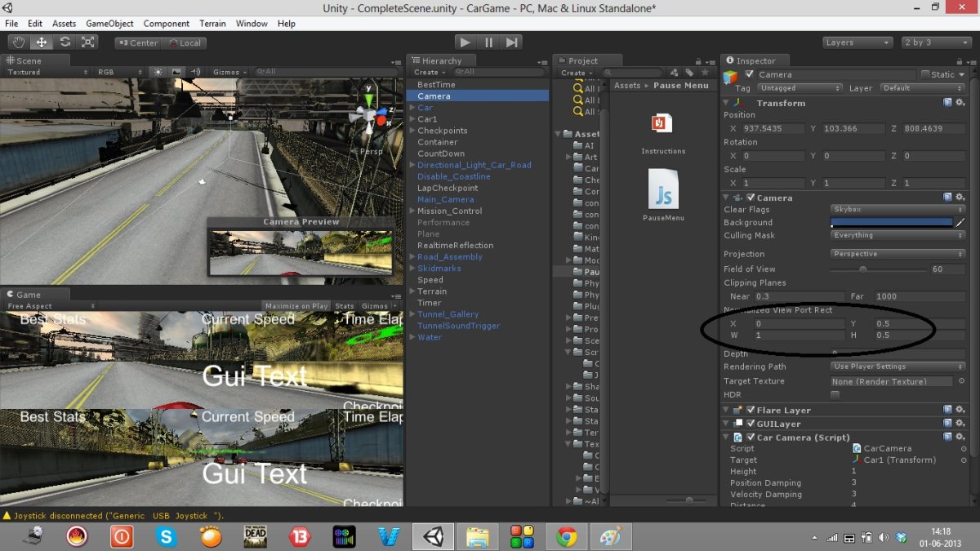The image size is (980, 551).
Task: Open Skype from the taskbar
Action: (x=167, y=536)
